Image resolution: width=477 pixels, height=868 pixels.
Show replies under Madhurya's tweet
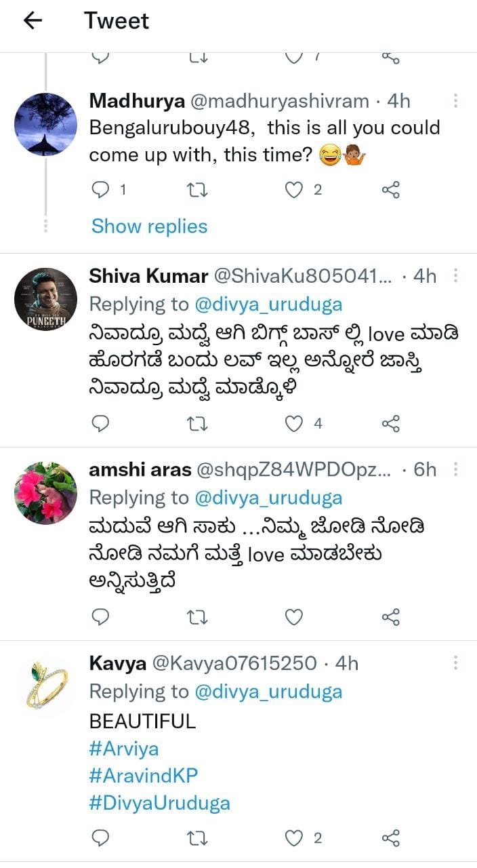(x=150, y=226)
